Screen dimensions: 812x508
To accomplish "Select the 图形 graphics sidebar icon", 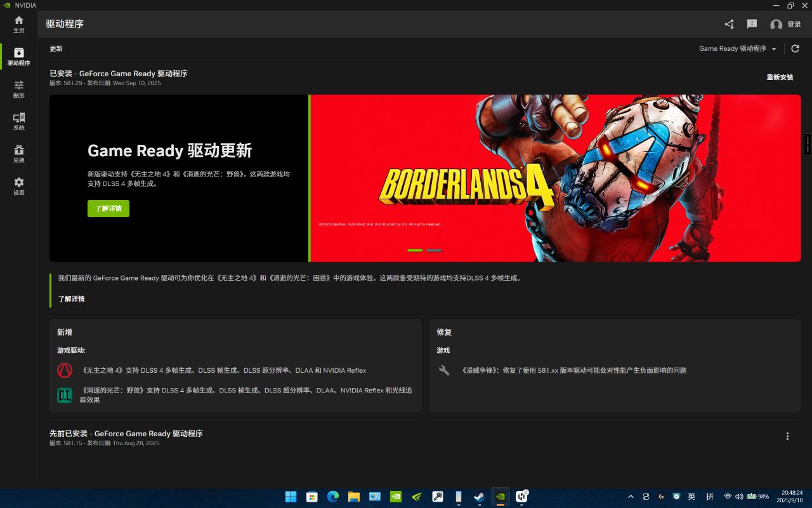I will click(x=19, y=89).
